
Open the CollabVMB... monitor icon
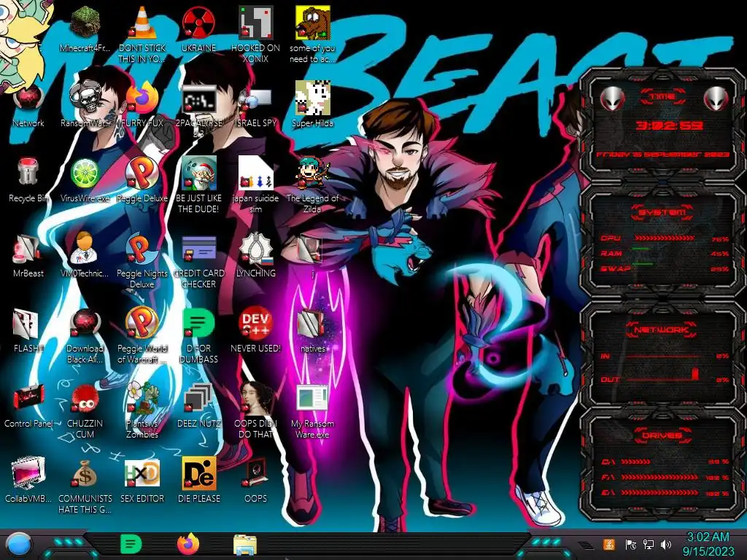coord(28,473)
